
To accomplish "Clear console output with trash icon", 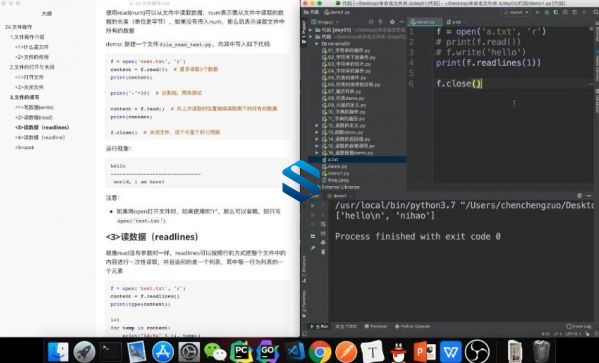I will pyautogui.click(x=323, y=252).
